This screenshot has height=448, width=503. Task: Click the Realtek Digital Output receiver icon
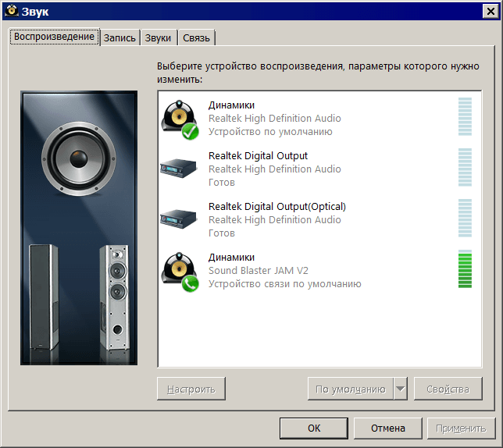[178, 168]
